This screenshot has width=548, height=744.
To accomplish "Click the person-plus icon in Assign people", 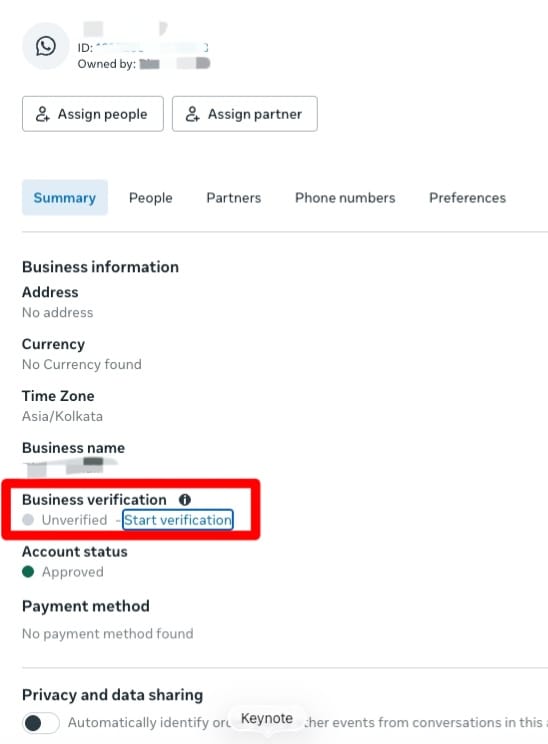I will coord(43,114).
